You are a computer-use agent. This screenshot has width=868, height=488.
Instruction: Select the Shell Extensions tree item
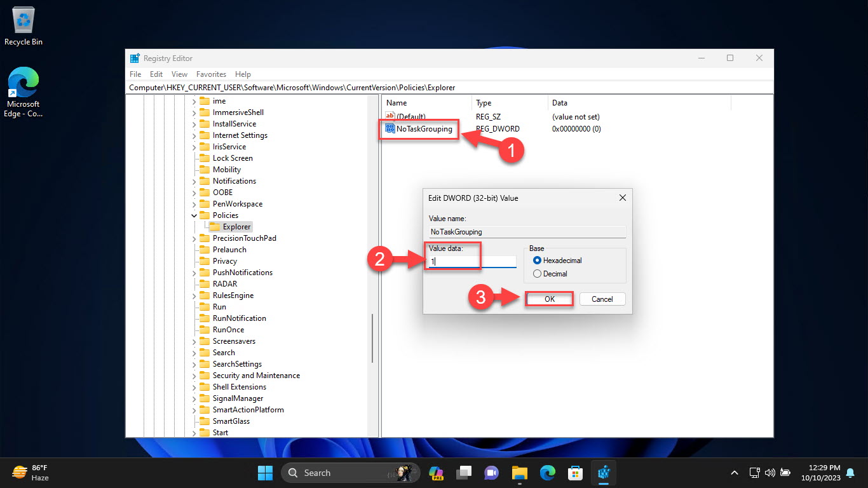240,387
